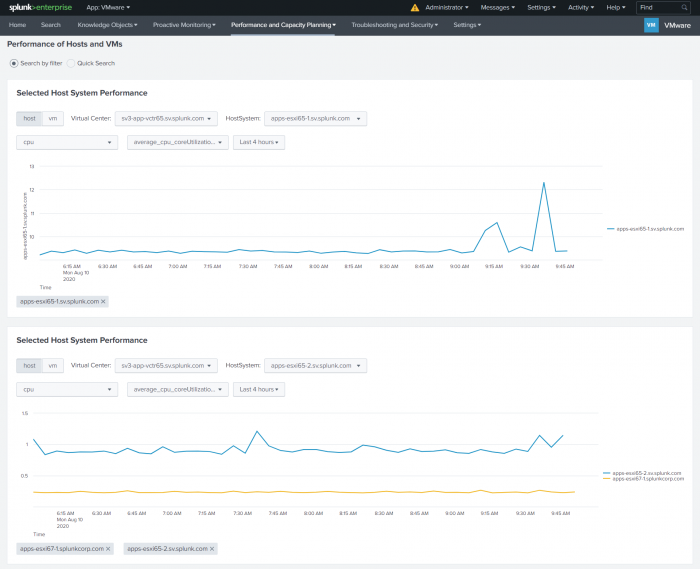Open Settings menu in top bar
The image size is (700, 569).
542,8
